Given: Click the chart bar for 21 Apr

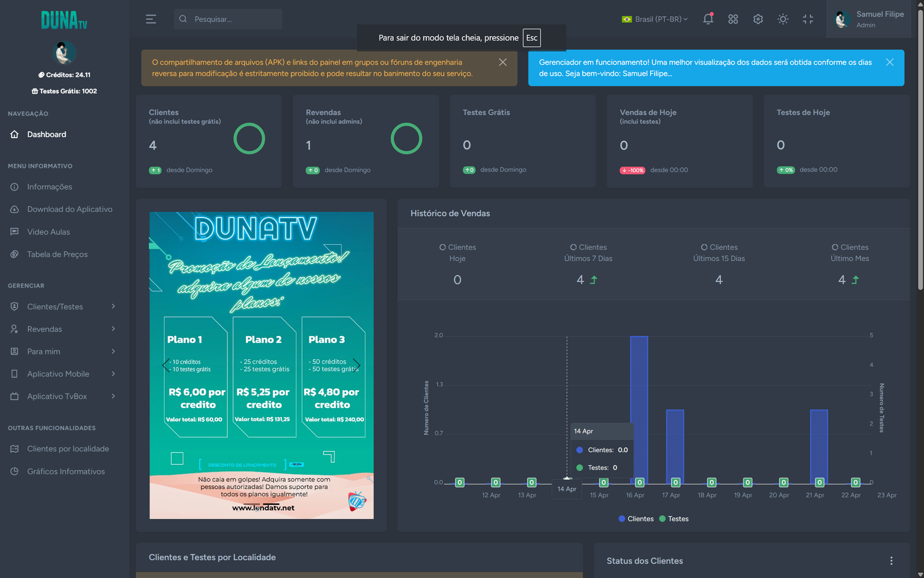Looking at the screenshot, I should point(819,446).
